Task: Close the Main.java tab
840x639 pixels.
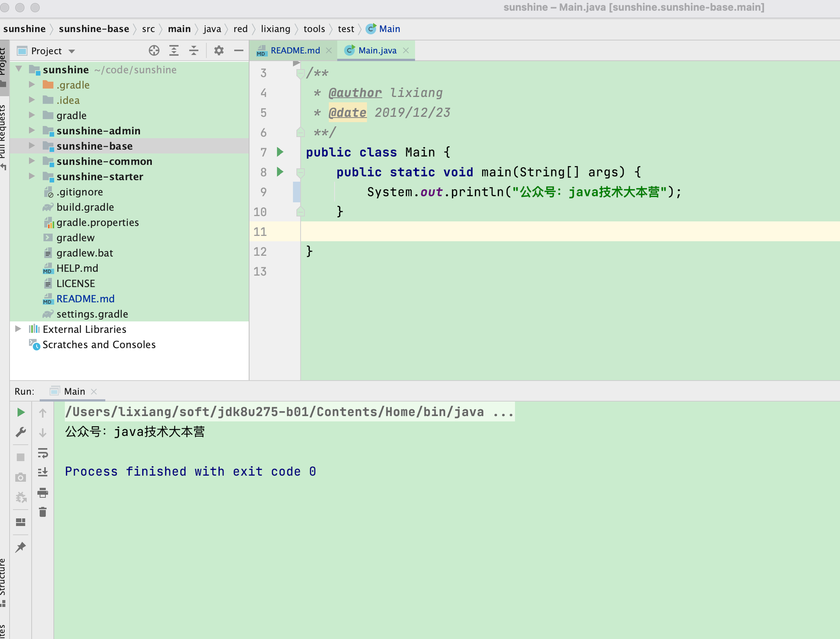Action: coord(406,50)
